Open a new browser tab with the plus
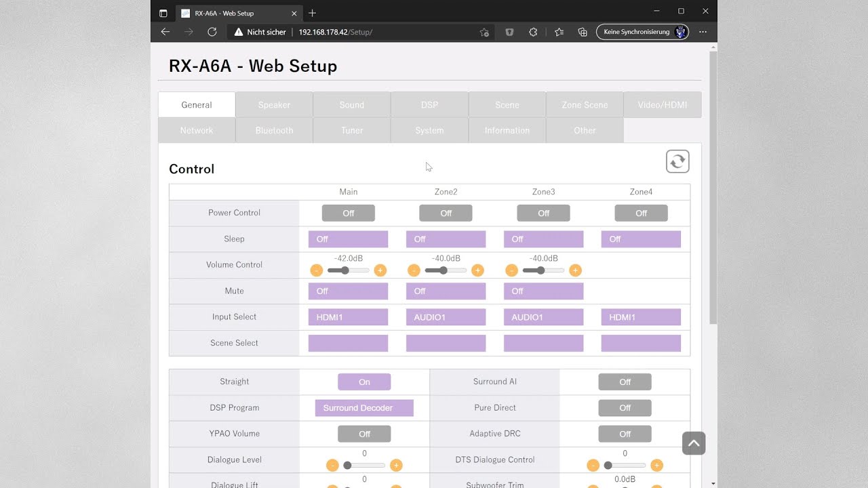The height and width of the screenshot is (488, 868). (x=312, y=13)
